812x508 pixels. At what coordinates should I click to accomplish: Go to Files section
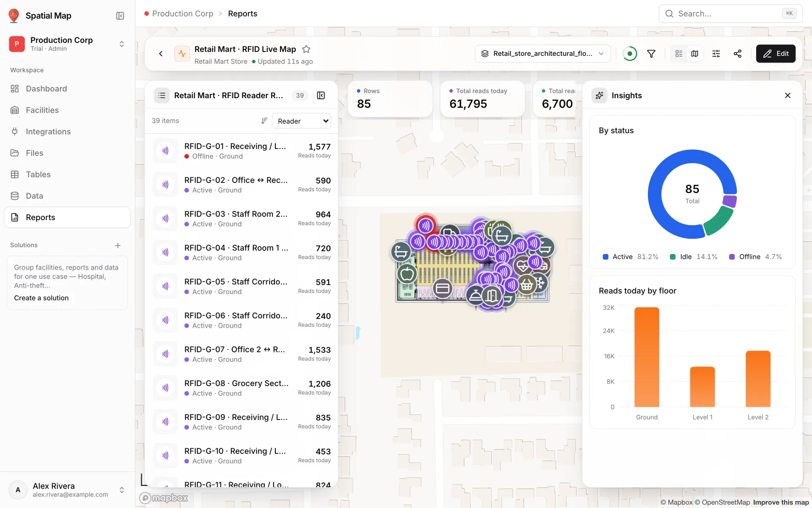click(68, 153)
